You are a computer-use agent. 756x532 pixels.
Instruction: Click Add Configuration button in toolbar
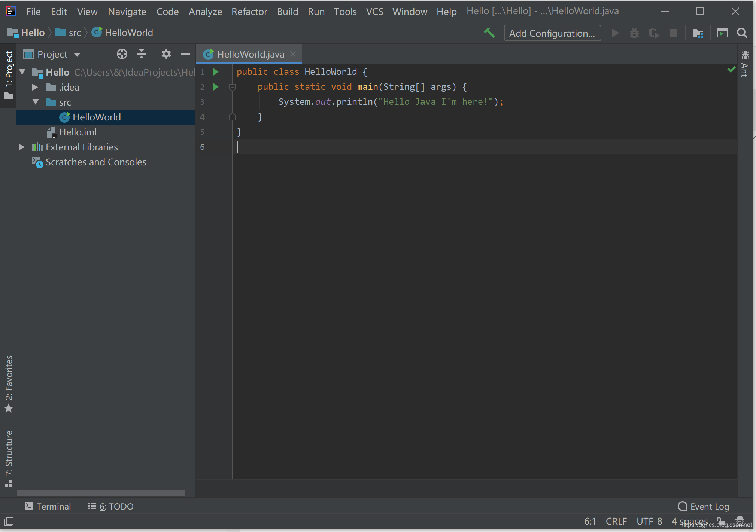coord(552,32)
